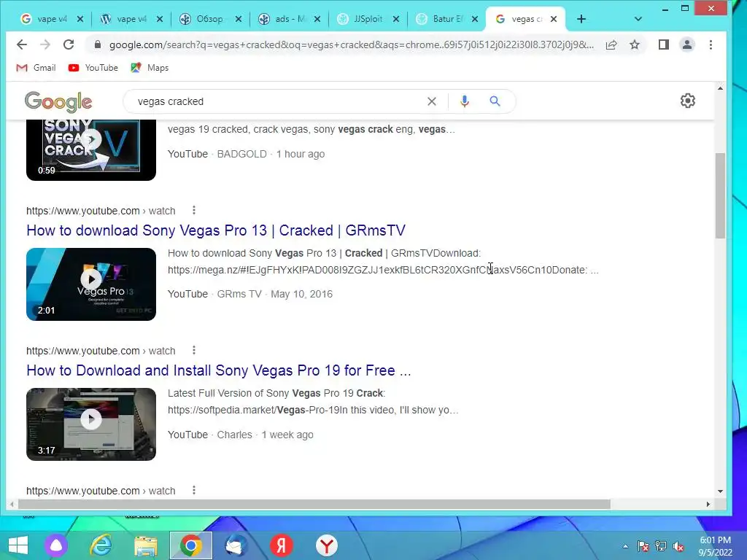Image resolution: width=747 pixels, height=560 pixels.
Task: Open Yandex Browser Y icon in taskbar
Action: pyautogui.click(x=327, y=545)
